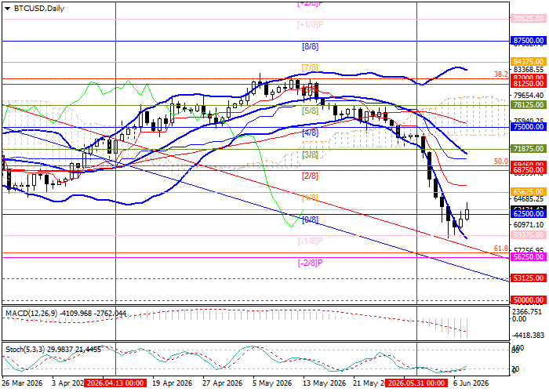Expand the BTCUSD,Daily chart title arrow
Viewport: 549px width, 392px height.
(x=8, y=9)
